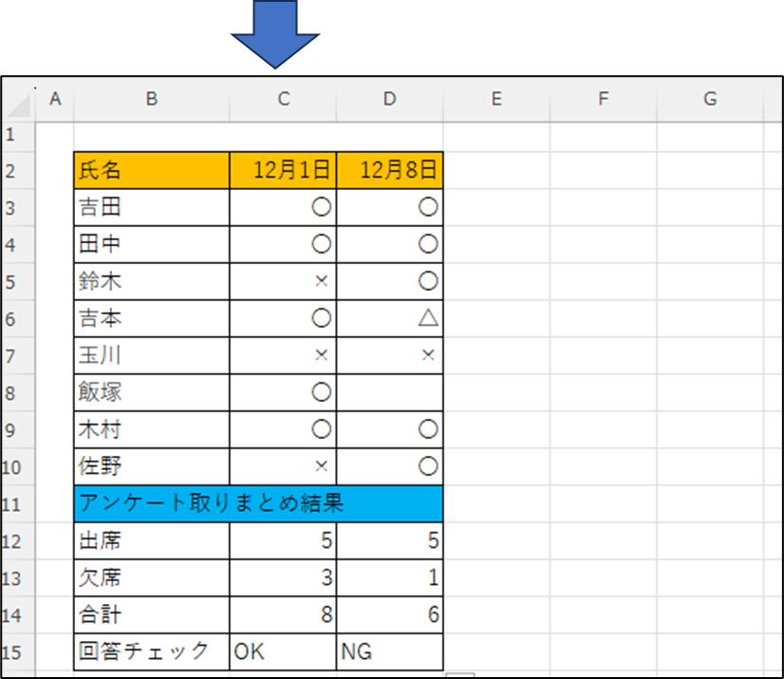Select column F header
784x679 pixels.
pos(604,99)
